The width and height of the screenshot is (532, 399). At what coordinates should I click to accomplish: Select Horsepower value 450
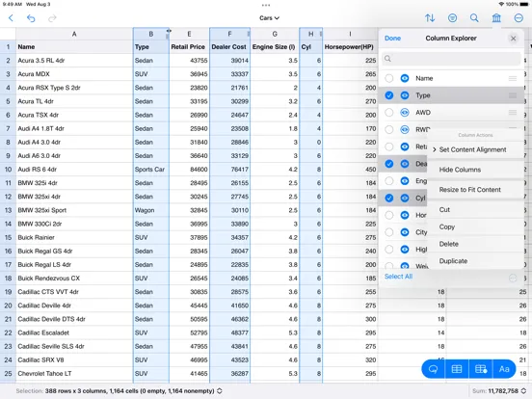pos(350,170)
